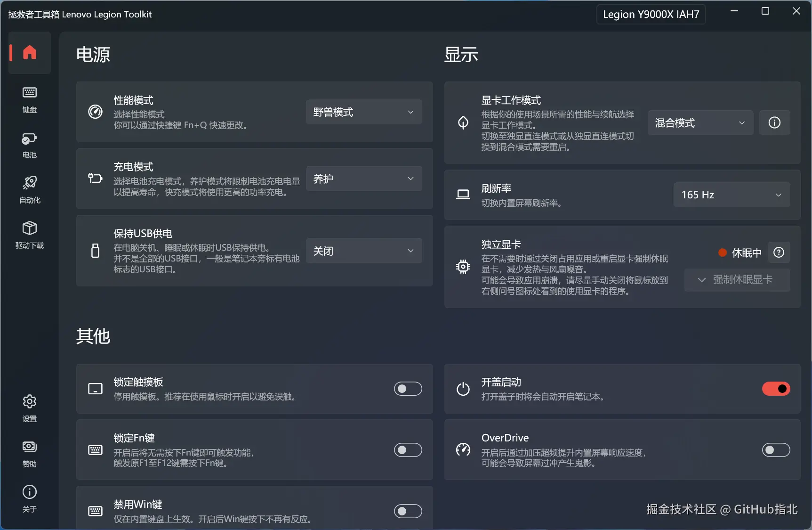Open the 设置 settings gear icon
Screen dimensions: 812x530
(30, 401)
